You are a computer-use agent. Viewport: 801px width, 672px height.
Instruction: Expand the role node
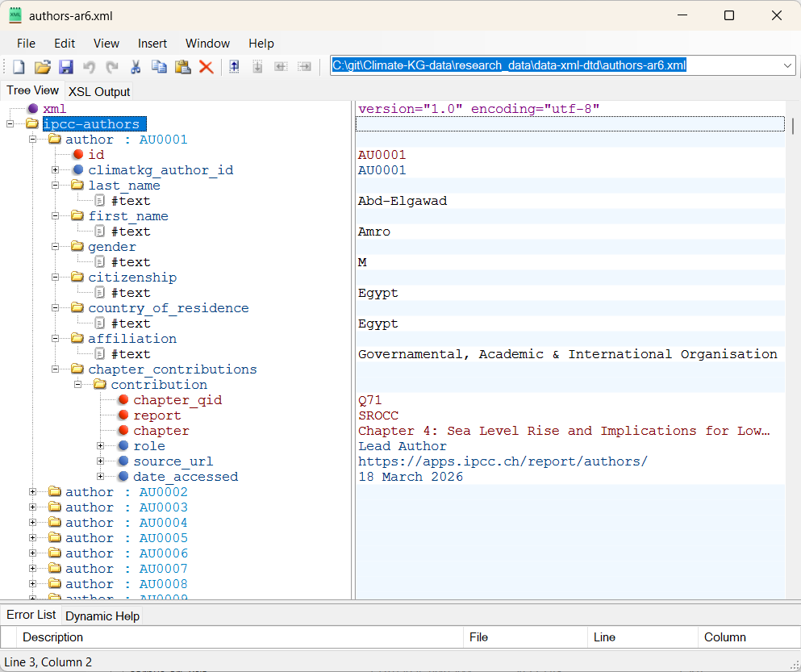[x=101, y=445]
